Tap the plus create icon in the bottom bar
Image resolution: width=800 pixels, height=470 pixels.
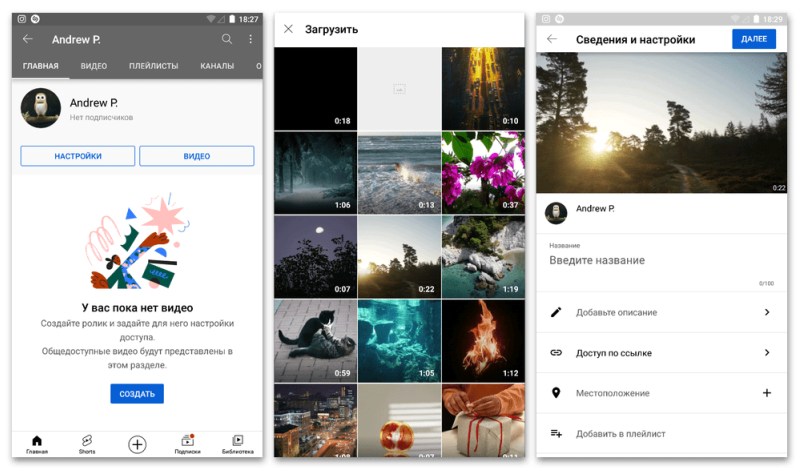click(x=137, y=444)
